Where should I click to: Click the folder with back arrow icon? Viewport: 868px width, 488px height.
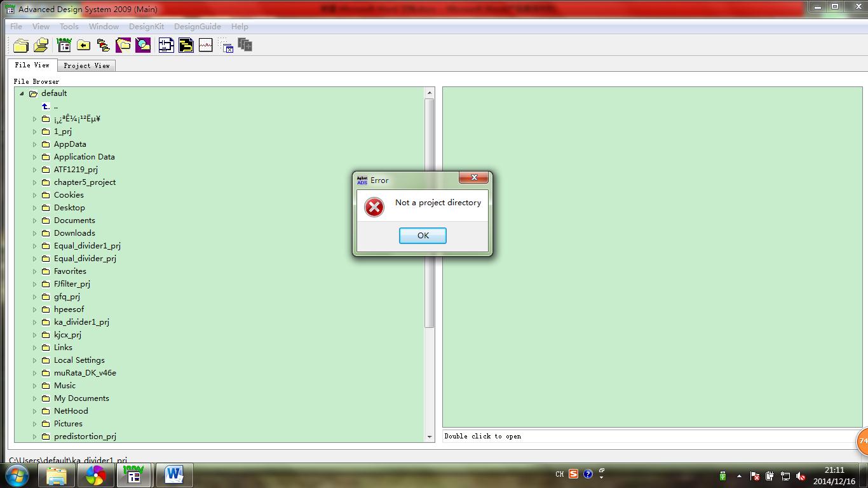tap(83, 45)
